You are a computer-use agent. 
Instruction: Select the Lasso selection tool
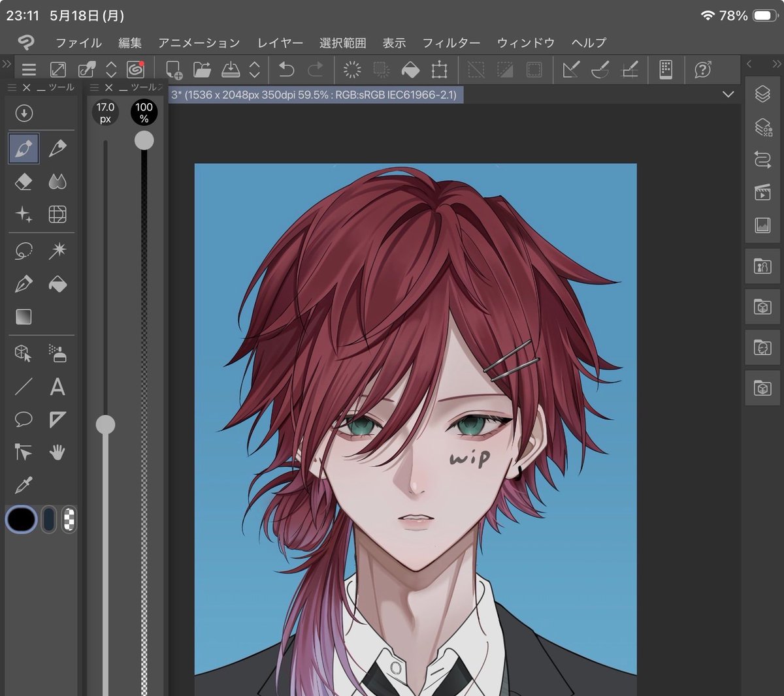[24, 251]
